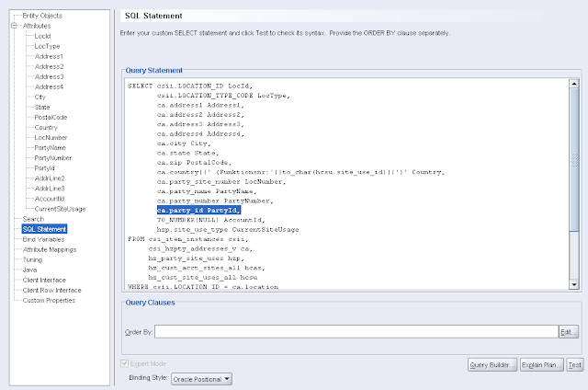Open the Java settings page
The image size is (588, 390).
click(30, 270)
